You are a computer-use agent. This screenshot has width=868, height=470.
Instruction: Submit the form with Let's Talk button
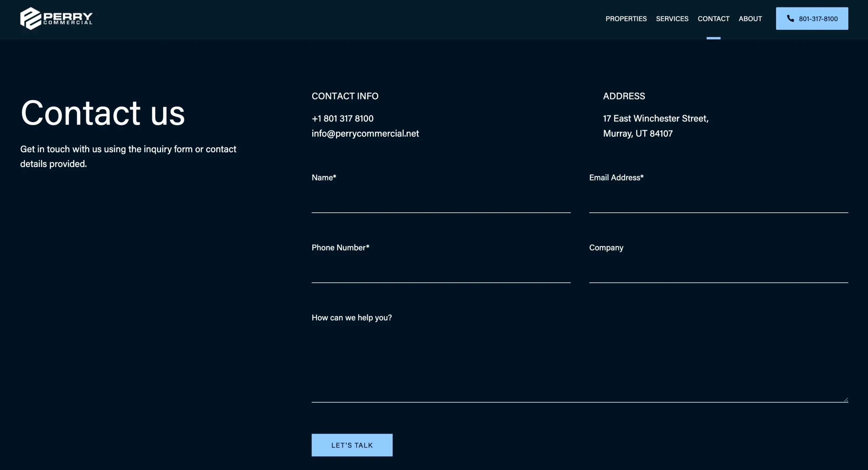(x=352, y=445)
